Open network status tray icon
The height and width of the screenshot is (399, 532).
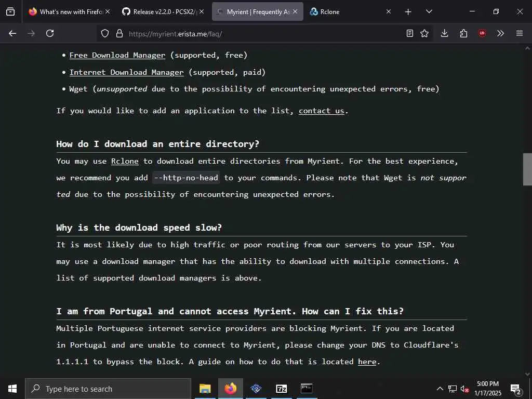point(453,389)
